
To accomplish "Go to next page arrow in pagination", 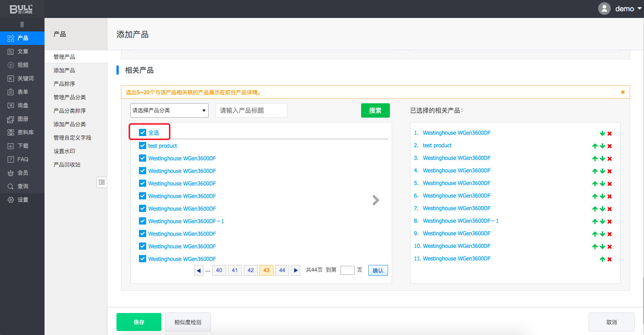I will coord(295,270).
